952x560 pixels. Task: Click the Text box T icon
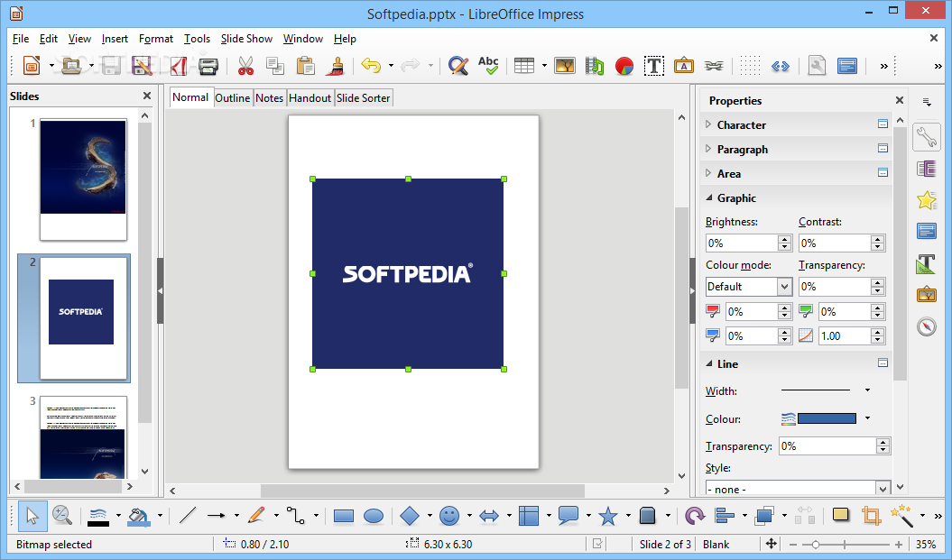tap(654, 66)
